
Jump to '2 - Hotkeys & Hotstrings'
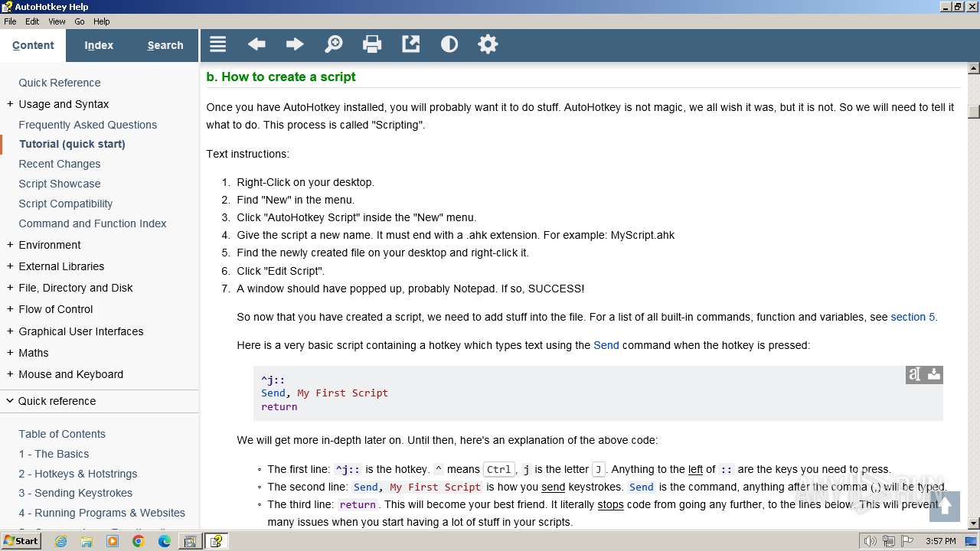[x=78, y=474]
